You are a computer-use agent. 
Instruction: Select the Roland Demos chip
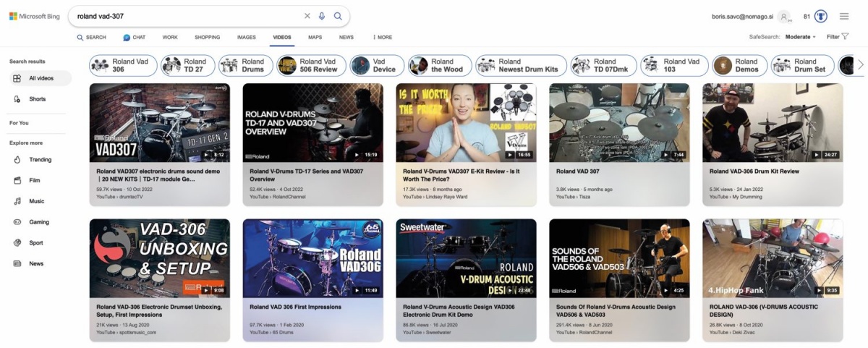[739, 66]
